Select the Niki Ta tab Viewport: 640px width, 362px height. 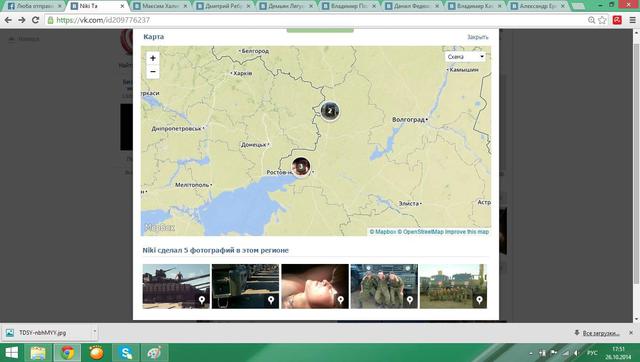point(97,6)
